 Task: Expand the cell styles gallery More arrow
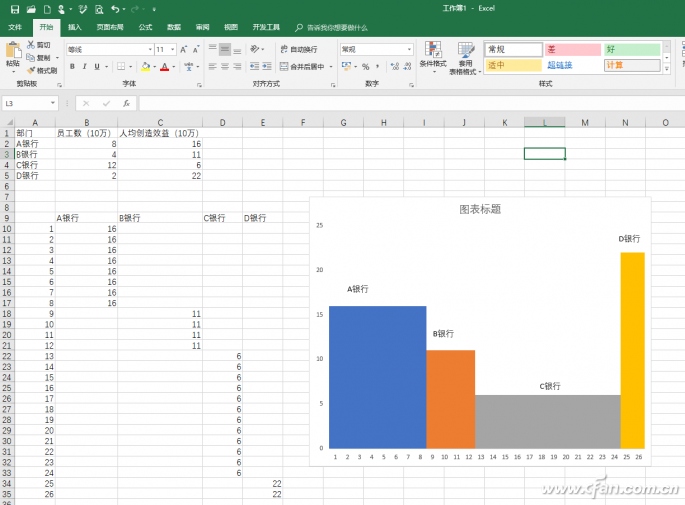[x=667, y=69]
